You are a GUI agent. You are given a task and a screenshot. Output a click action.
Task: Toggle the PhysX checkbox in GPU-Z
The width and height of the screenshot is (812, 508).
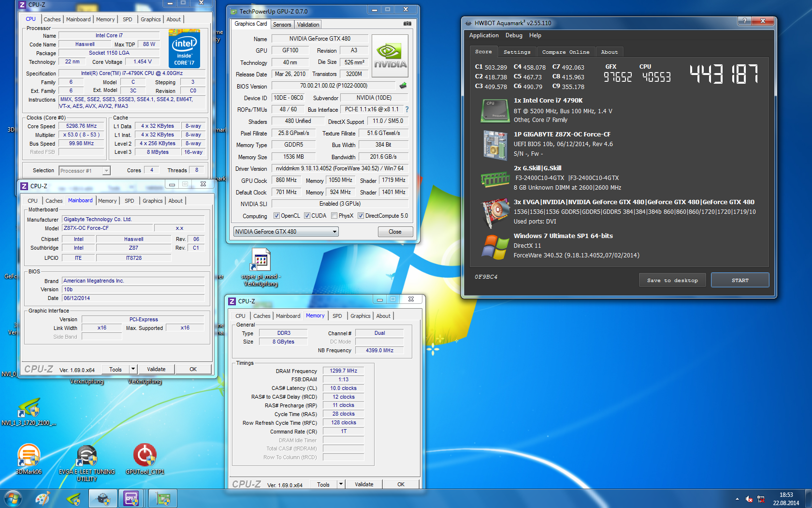tap(334, 216)
